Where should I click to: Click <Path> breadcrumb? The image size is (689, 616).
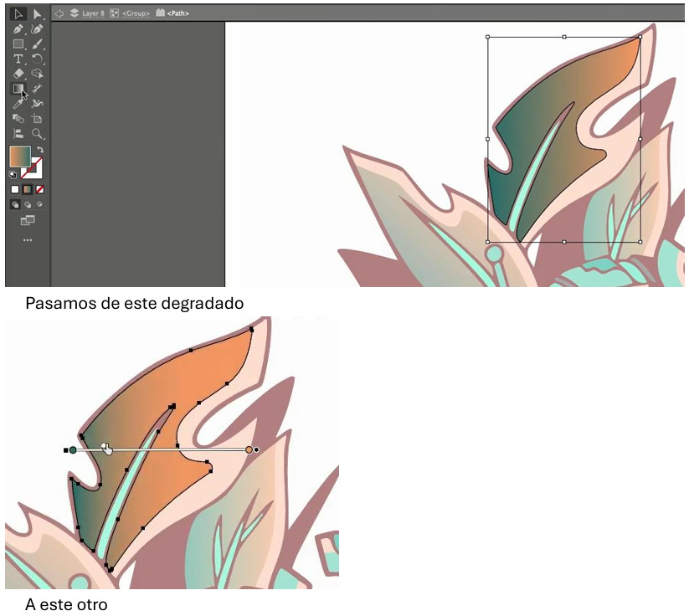(x=178, y=13)
